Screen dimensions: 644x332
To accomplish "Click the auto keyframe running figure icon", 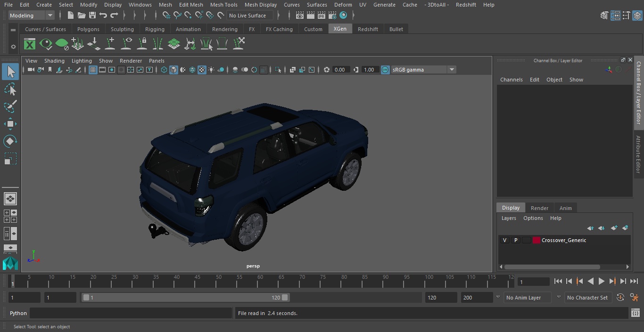I will 634,298.
